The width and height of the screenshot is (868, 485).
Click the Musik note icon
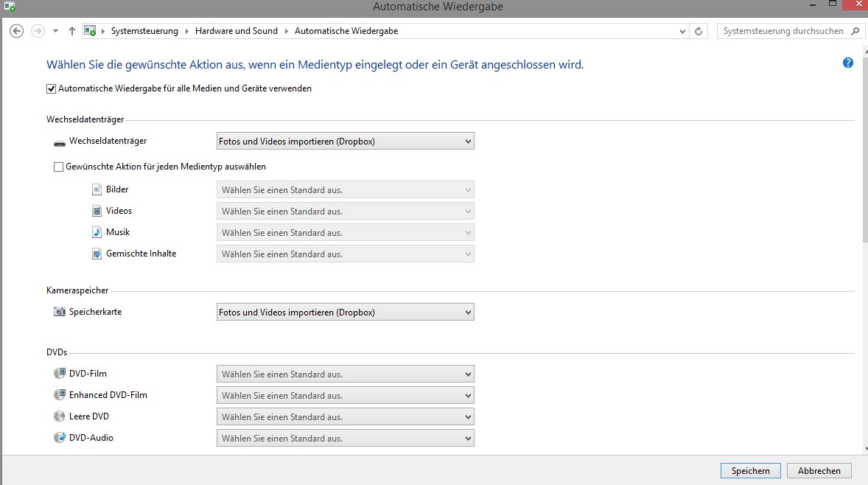click(x=97, y=232)
